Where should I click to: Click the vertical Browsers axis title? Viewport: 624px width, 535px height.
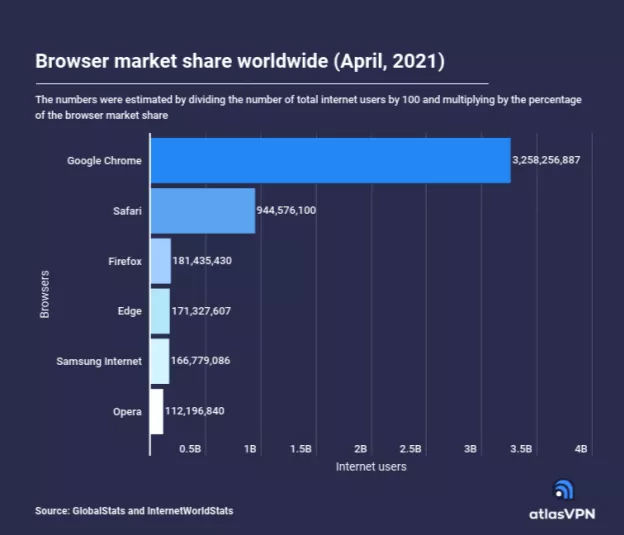(x=45, y=294)
